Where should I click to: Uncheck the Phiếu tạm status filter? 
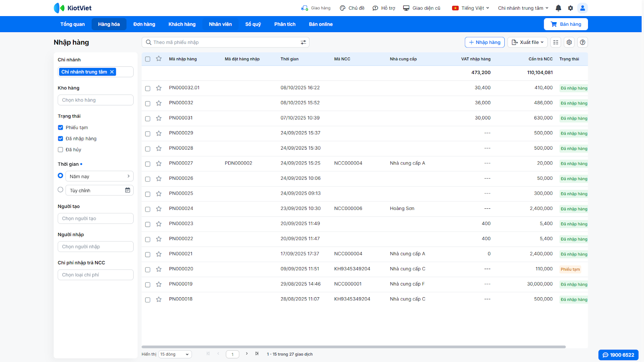pyautogui.click(x=60, y=128)
